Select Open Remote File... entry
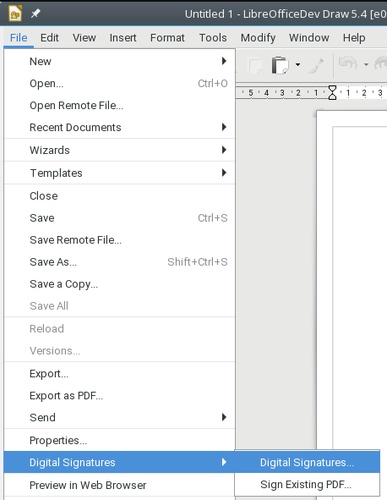This screenshot has height=500, width=387. [x=120, y=105]
